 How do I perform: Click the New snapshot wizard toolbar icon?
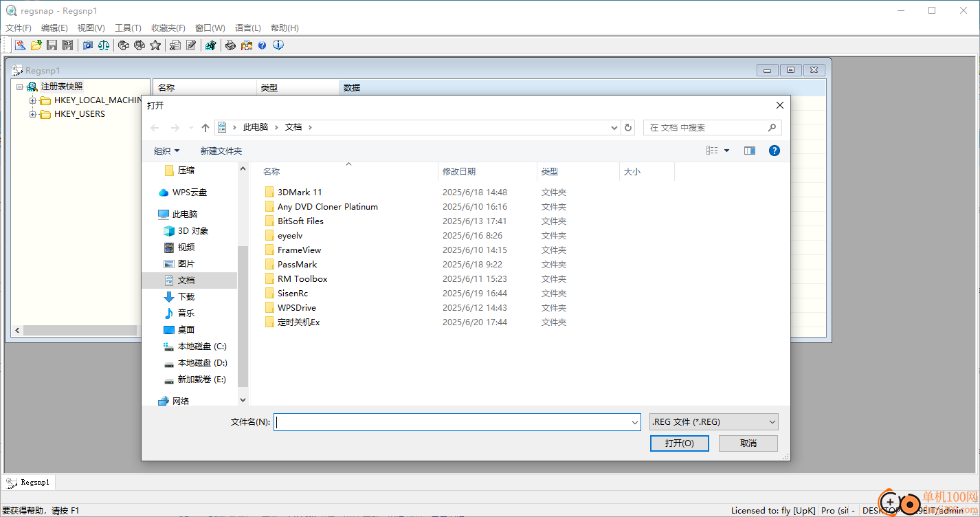point(21,45)
